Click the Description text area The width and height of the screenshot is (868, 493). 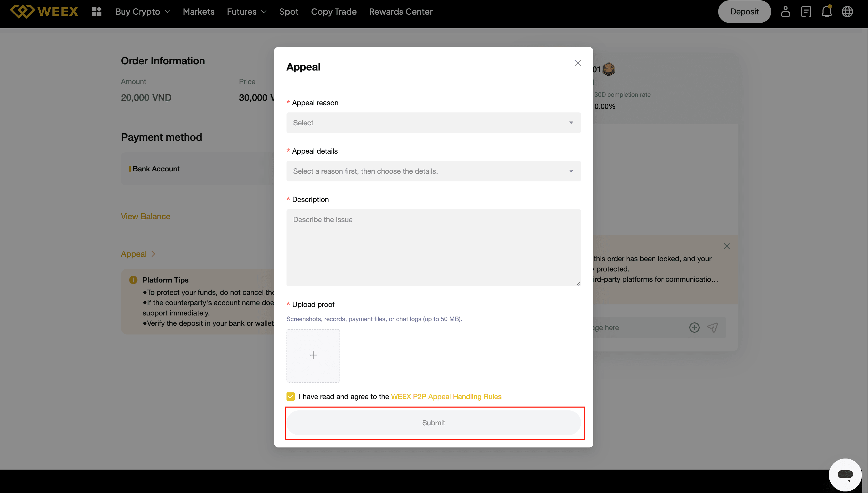433,248
